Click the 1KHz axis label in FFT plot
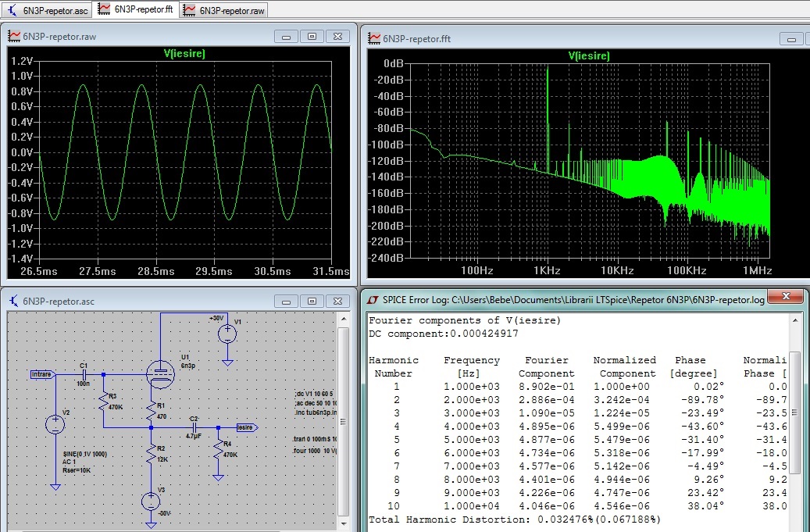Screen dimensions: 810x532 (547, 270)
